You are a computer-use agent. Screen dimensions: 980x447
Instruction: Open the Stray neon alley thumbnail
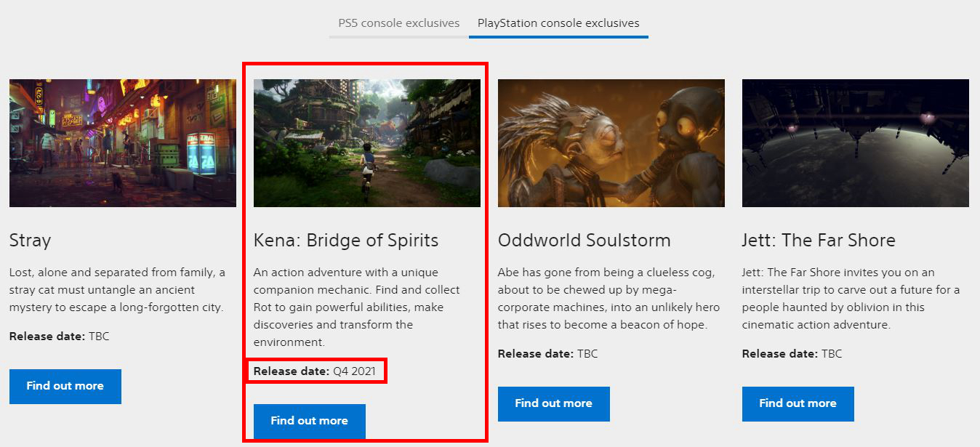click(x=123, y=143)
